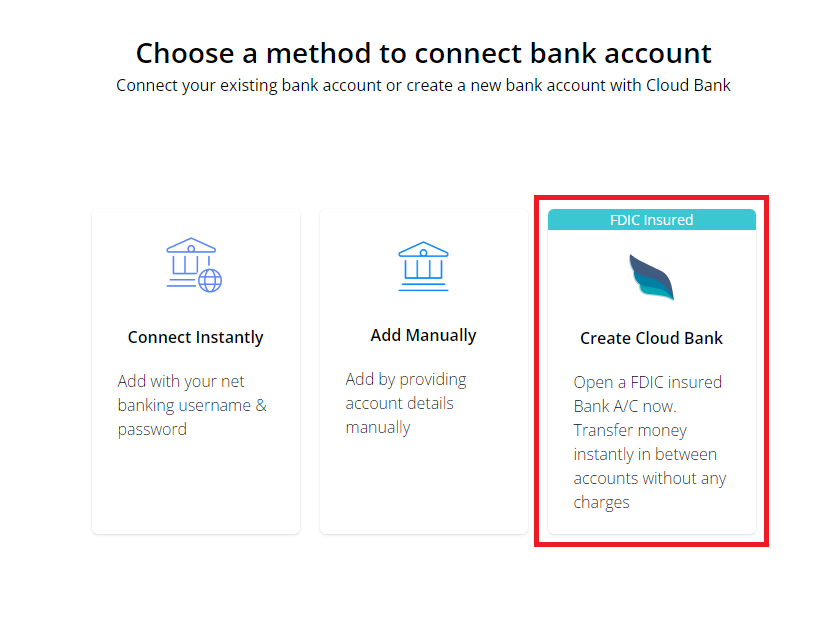Click the Add Manually heading text
This screenshot has height=630, width=832.
(423, 335)
